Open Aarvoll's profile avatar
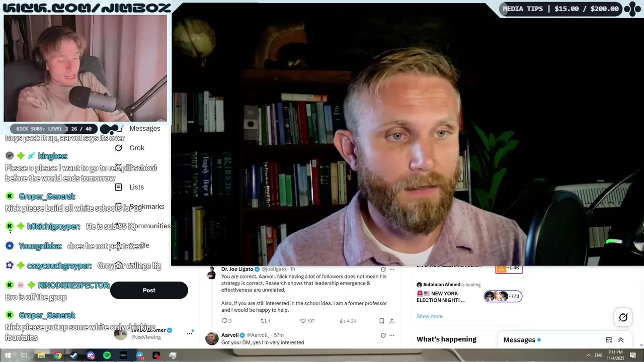The width and height of the screenshot is (644, 362). (212, 338)
